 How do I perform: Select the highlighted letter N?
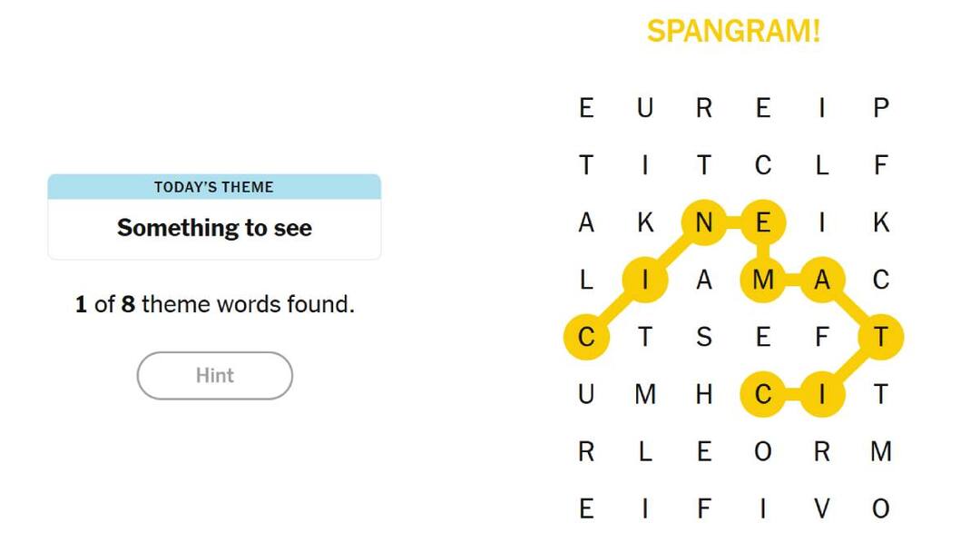coord(703,222)
